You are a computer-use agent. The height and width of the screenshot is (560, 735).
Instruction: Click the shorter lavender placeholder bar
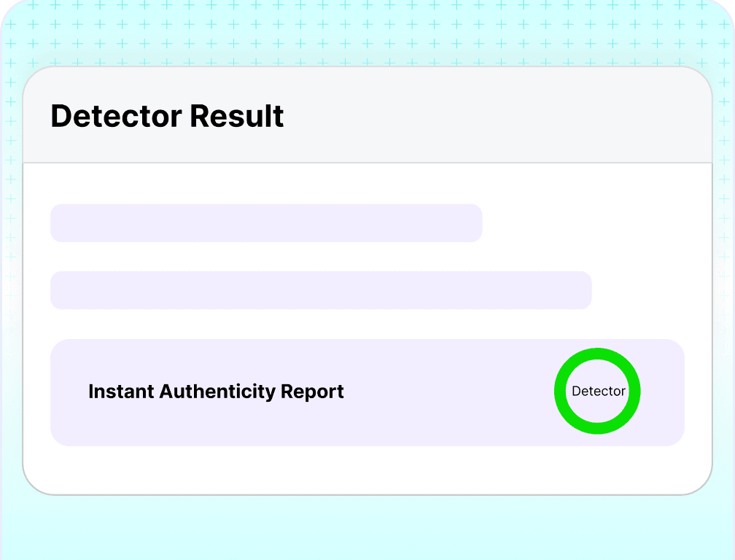click(x=266, y=223)
